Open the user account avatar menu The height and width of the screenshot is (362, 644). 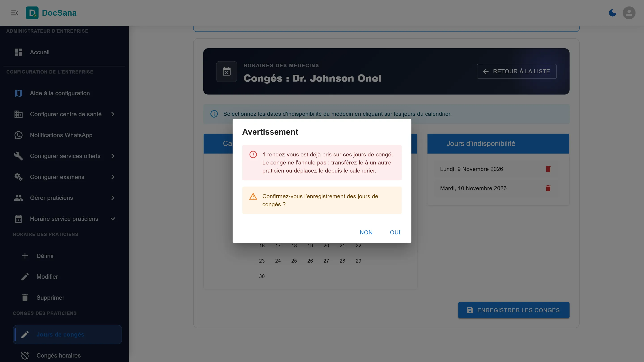point(629,13)
